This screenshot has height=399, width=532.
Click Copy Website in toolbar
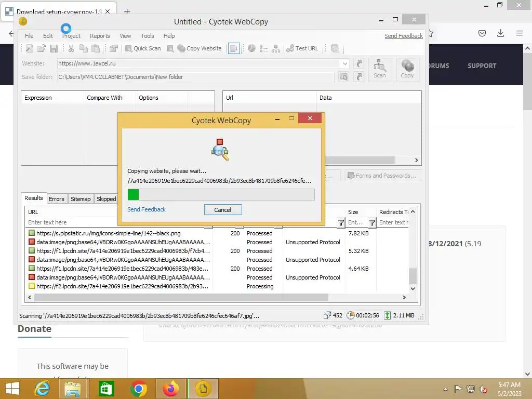pyautogui.click(x=199, y=48)
